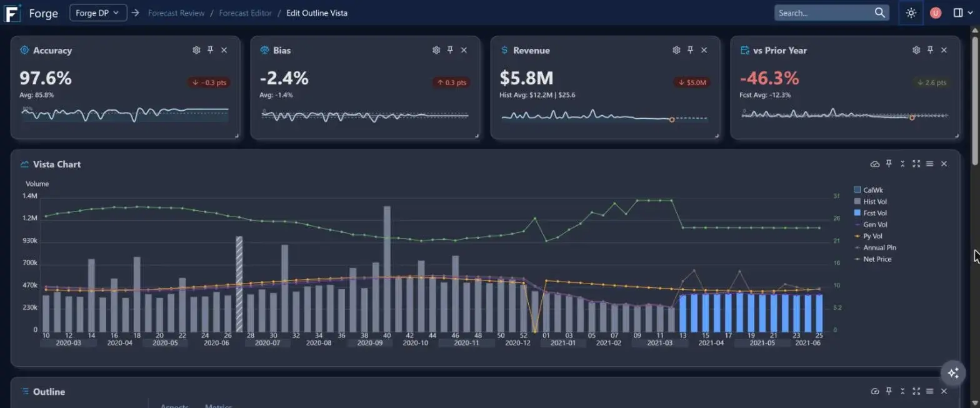980x408 pixels.
Task: Click the Revenue dollar icon
Action: pos(504,50)
